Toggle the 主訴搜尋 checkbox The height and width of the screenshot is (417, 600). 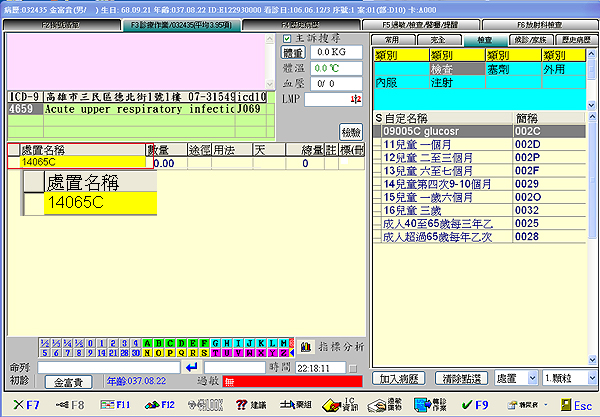click(287, 39)
